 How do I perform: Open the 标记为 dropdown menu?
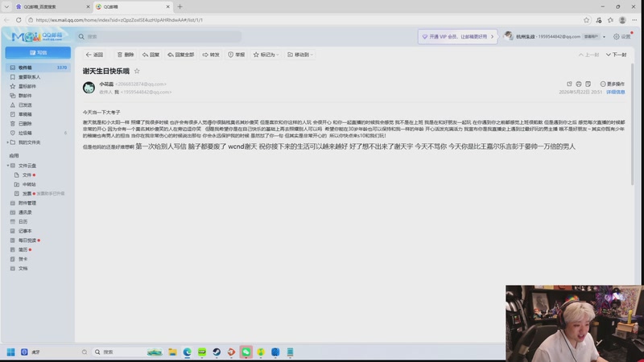click(266, 55)
